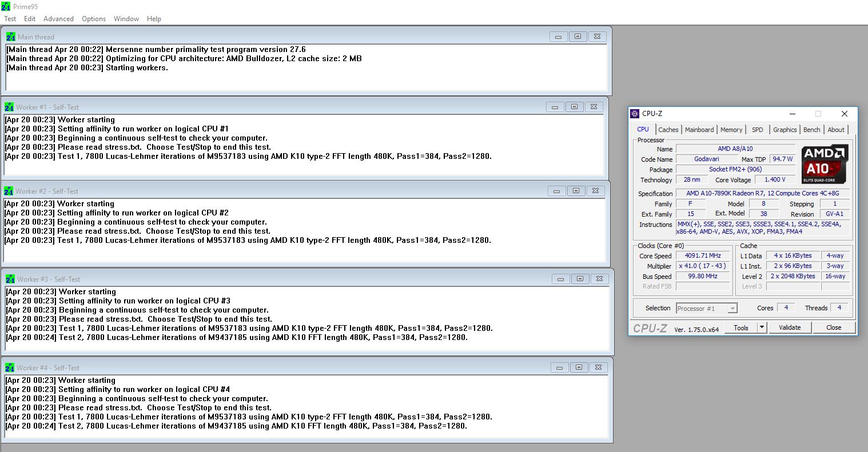Viewport: 868px width, 452px height.
Task: Click the Worker #1 window icon
Action: pos(9,107)
